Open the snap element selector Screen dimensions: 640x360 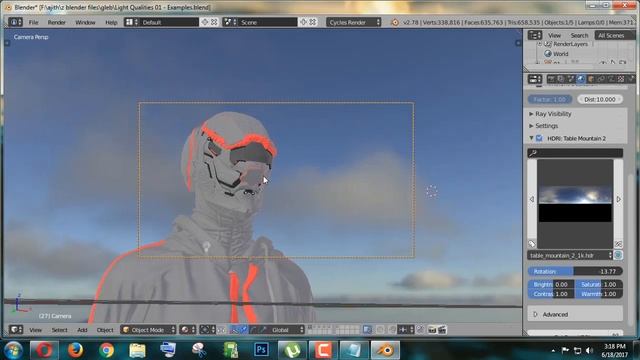click(x=406, y=329)
